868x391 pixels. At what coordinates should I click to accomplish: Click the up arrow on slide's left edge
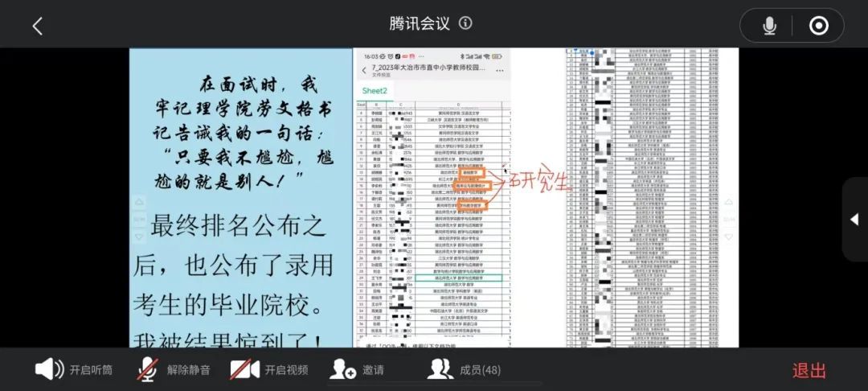(138, 201)
